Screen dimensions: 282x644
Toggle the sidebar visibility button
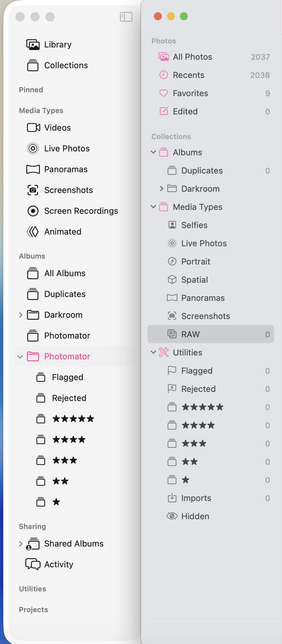coord(126,17)
